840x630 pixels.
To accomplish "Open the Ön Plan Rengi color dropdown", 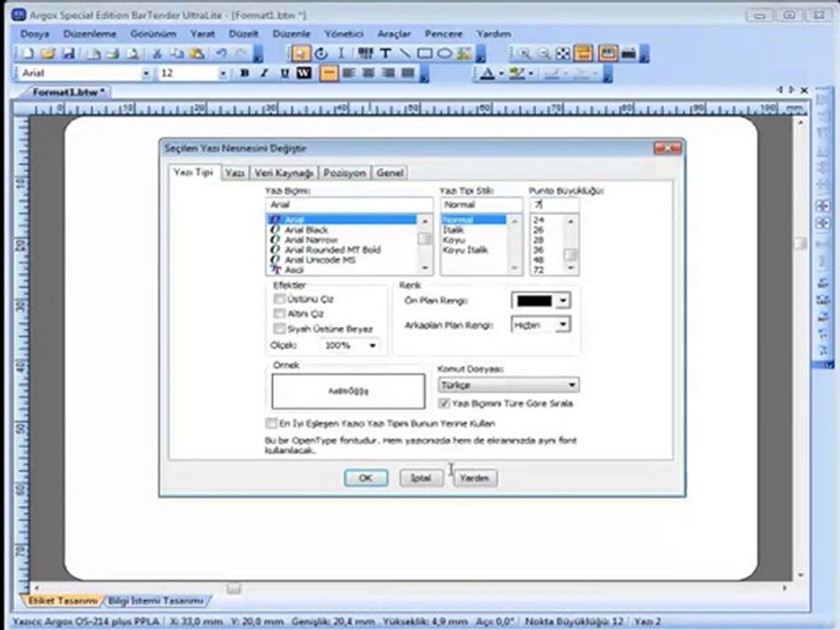I will pos(562,301).
